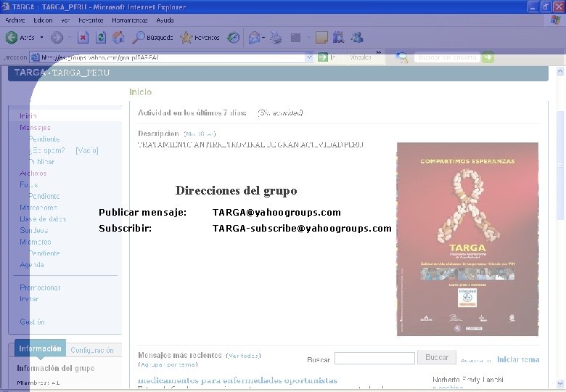Screen dimensions: 566x392
Task: Open Pendiente under Mensajes
Action: (44, 139)
